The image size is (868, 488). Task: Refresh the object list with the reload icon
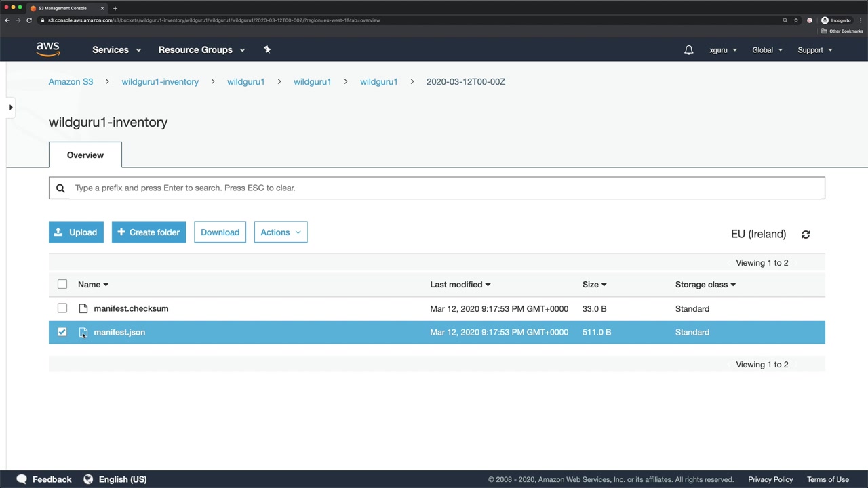(806, 235)
